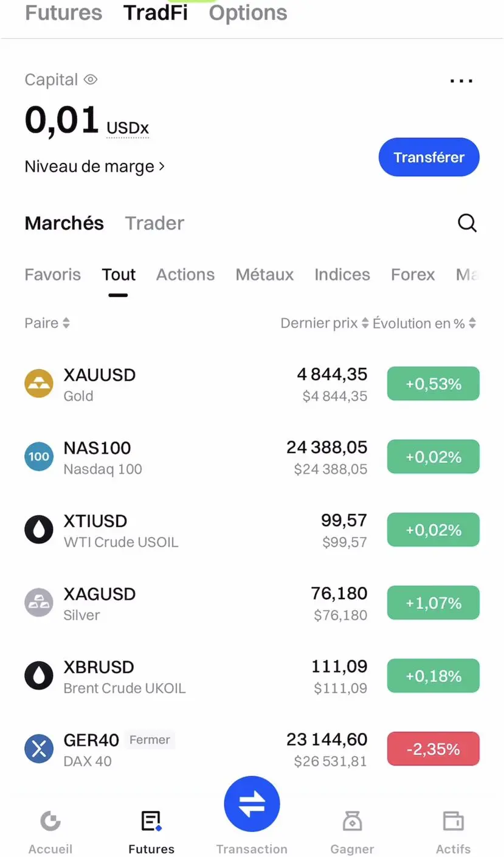Tap the XAUUSD gold bars icon

pos(39,384)
